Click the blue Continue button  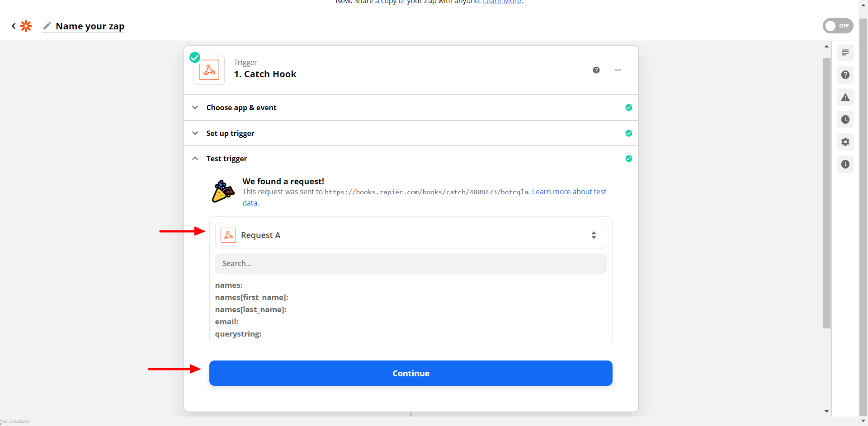tap(411, 373)
